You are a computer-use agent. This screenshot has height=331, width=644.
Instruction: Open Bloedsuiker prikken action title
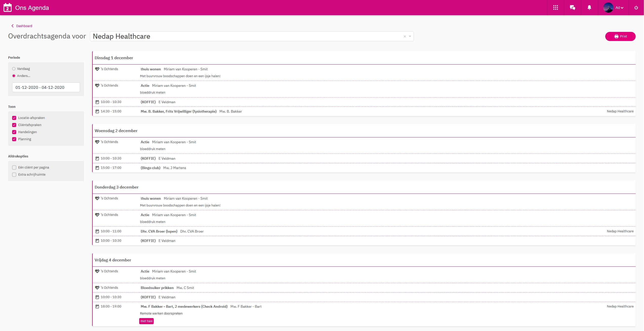tap(157, 288)
